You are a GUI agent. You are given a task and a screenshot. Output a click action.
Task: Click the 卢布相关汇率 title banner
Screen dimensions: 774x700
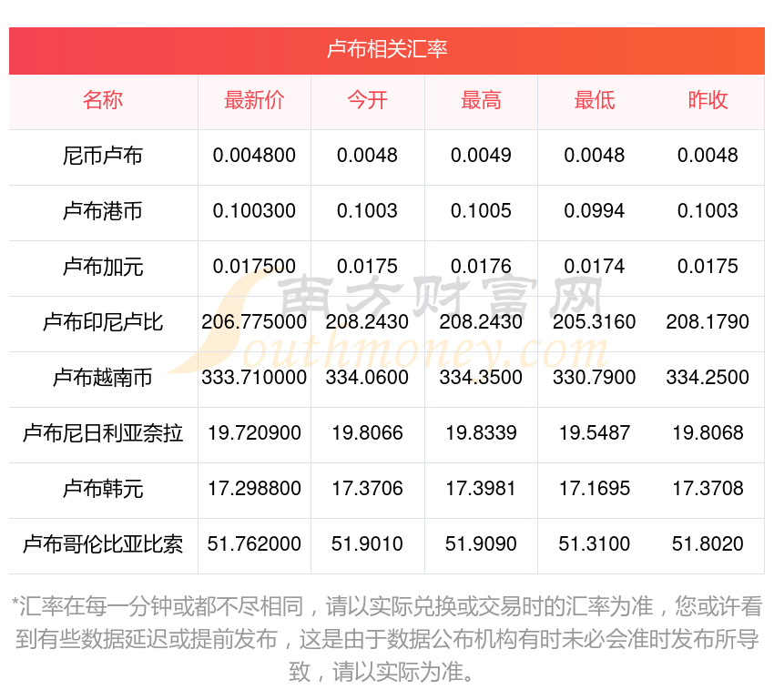coord(386,50)
